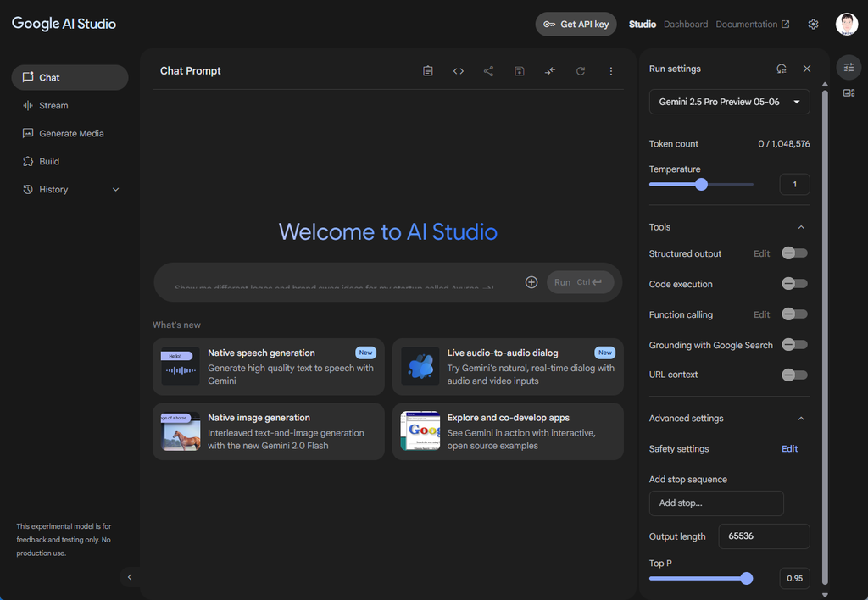Click the reset run settings icon
Screen dimensions: 868x600
(x=782, y=69)
